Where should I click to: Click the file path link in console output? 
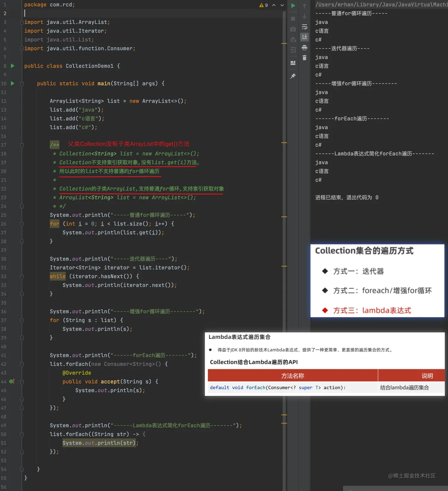tap(381, 4)
